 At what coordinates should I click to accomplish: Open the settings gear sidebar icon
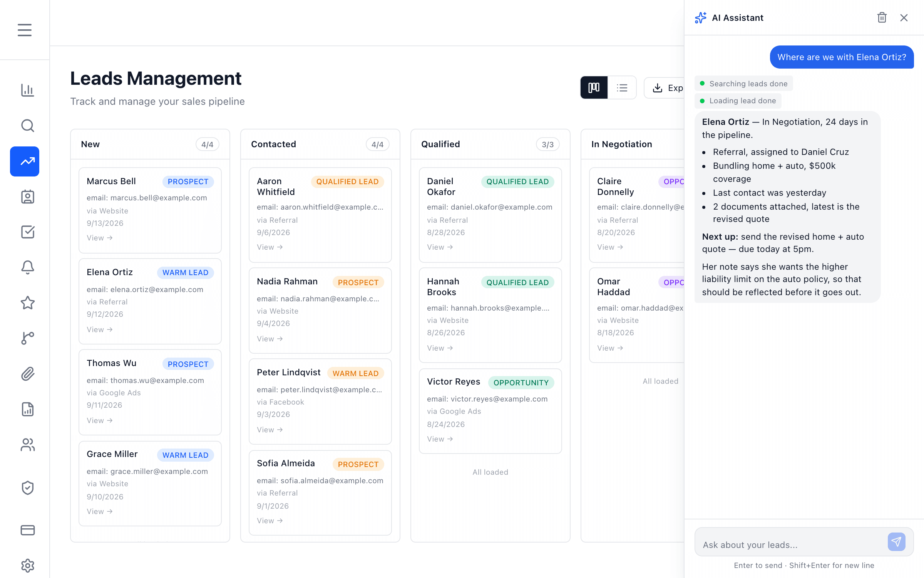pos(27,566)
